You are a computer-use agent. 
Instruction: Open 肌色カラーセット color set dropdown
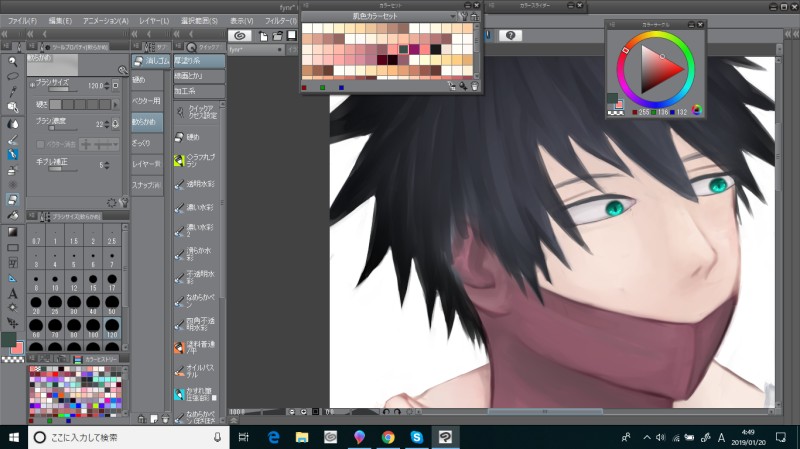click(x=453, y=16)
